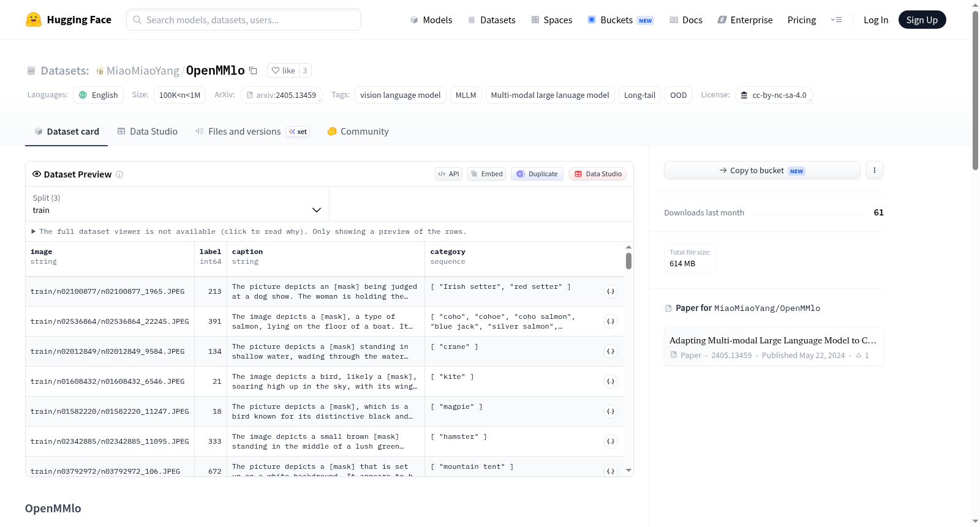Expand the navigation overflow menu icon
Screen dimensions: 980x527
click(x=836, y=20)
